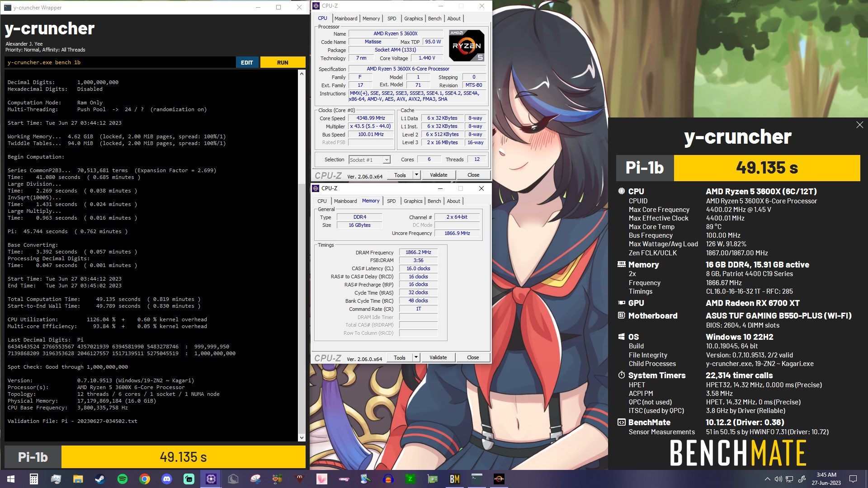Open the green Z taskbar icon
868x488 pixels.
click(x=410, y=479)
